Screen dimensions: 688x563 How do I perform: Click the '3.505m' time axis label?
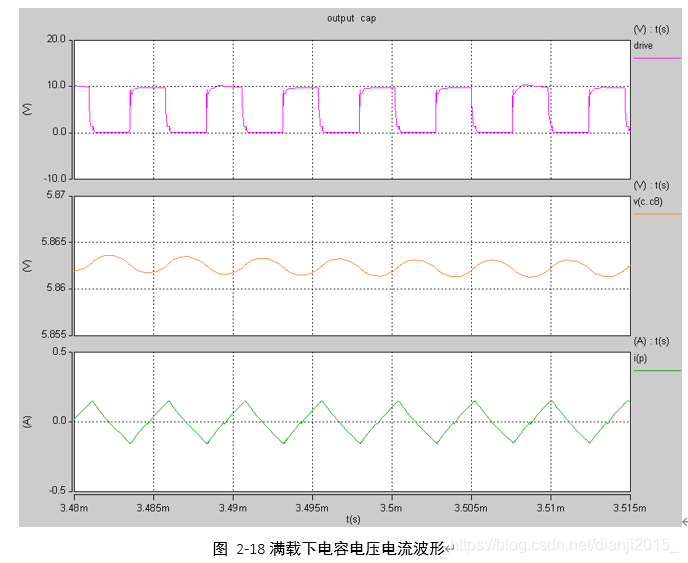[471, 508]
